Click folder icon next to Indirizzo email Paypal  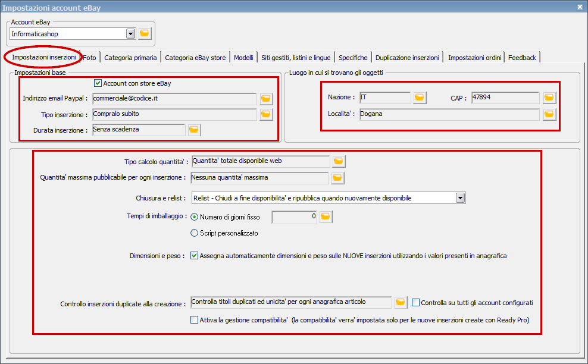pos(266,99)
